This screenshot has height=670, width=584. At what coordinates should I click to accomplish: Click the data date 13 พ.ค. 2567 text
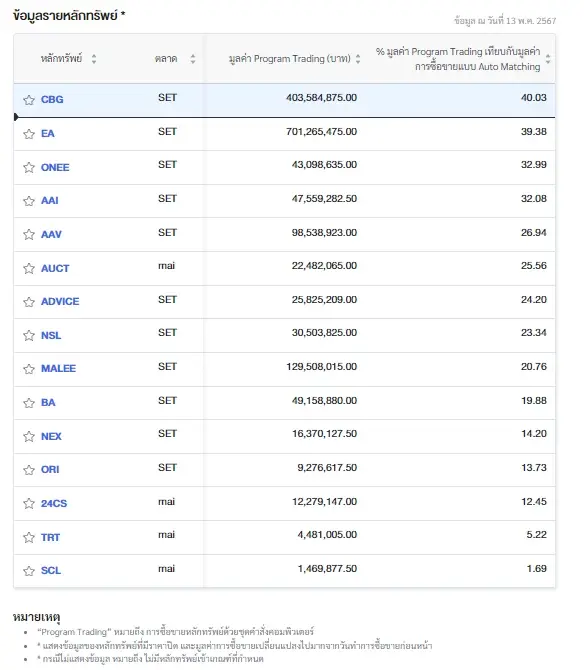(x=505, y=21)
